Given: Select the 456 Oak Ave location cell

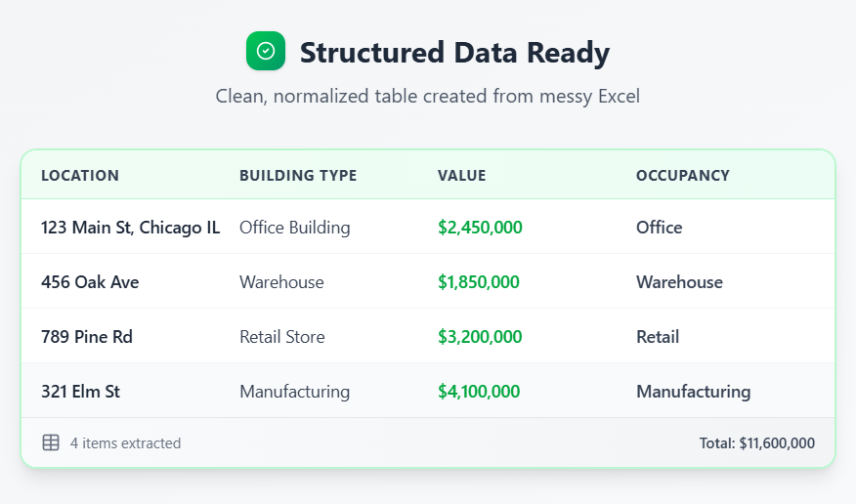Looking at the screenshot, I should tap(90, 282).
